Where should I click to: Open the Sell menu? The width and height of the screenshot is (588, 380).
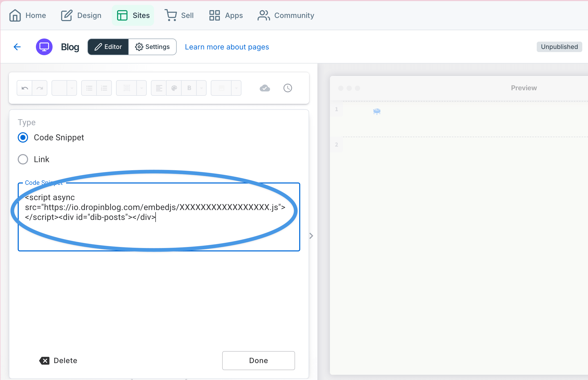(179, 15)
